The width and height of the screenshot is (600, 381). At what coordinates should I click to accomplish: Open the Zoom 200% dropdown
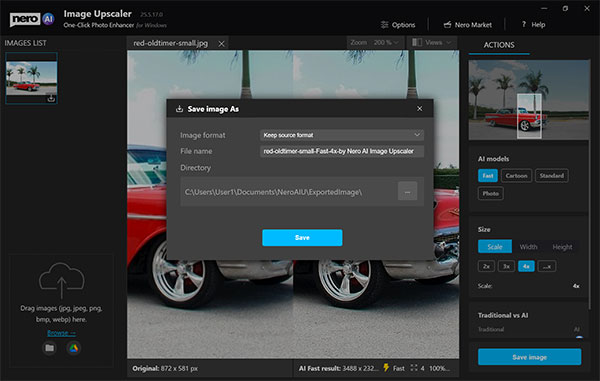click(x=375, y=42)
